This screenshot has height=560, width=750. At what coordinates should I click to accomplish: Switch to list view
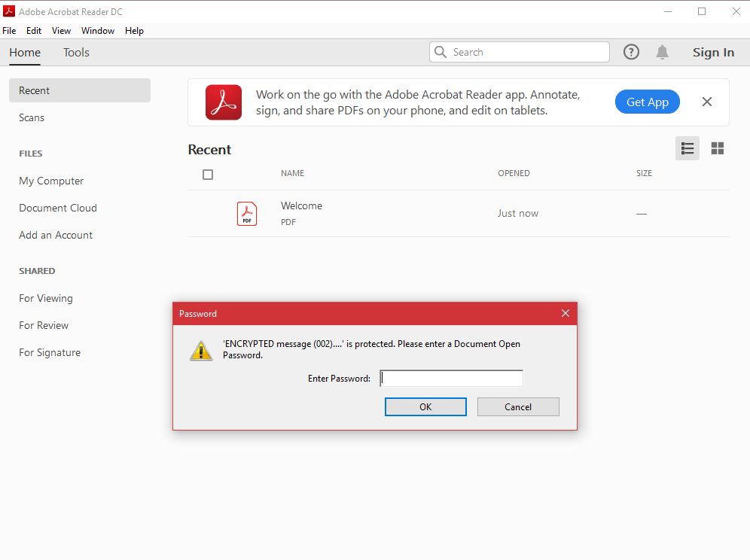point(687,148)
